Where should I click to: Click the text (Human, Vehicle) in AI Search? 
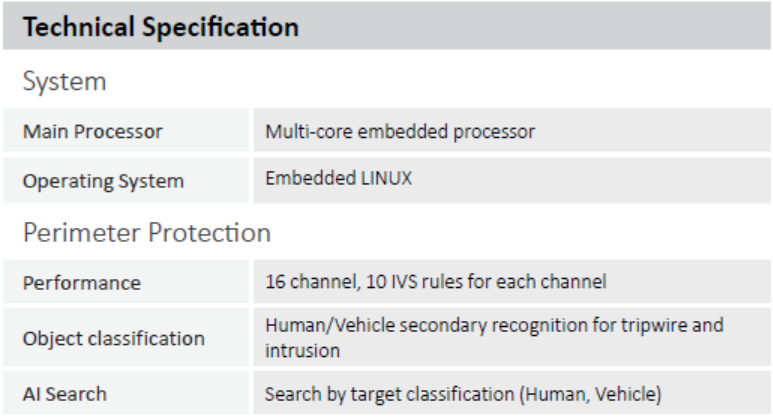(591, 394)
